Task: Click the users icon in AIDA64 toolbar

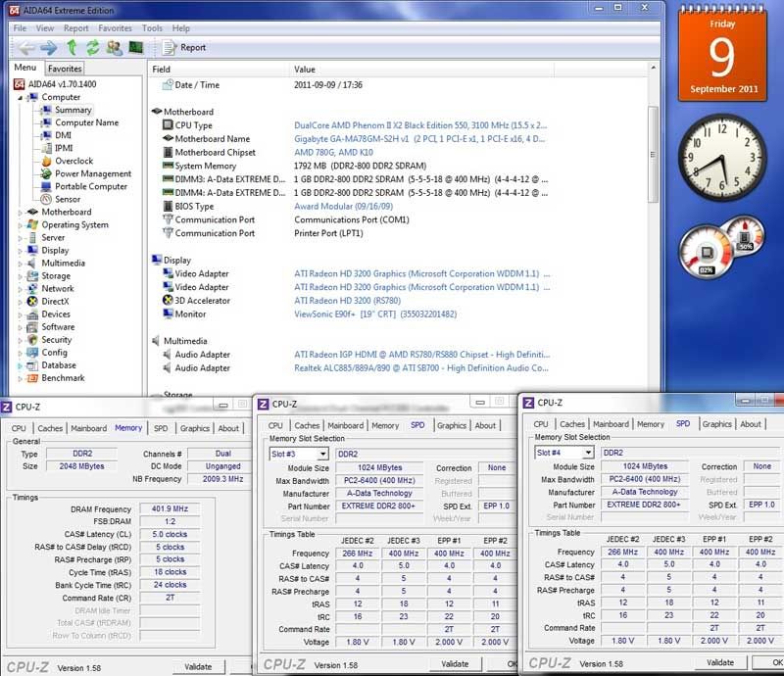Action: tap(114, 47)
